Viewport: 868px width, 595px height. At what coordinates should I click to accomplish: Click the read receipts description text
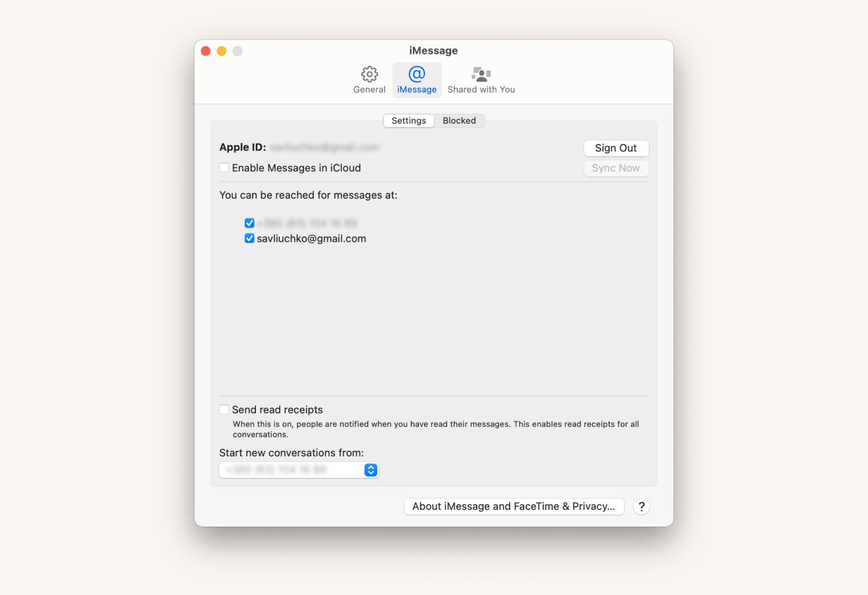tap(436, 429)
